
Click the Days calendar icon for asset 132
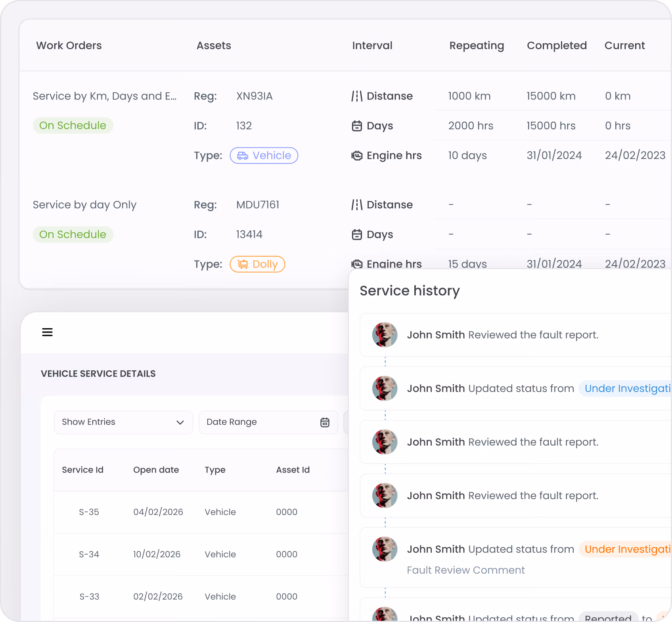tap(357, 126)
